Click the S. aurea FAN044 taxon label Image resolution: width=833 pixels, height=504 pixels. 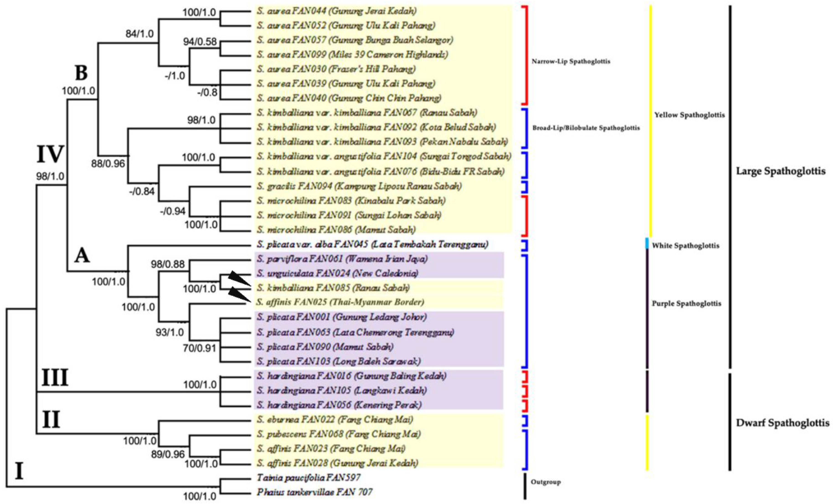coord(336,11)
